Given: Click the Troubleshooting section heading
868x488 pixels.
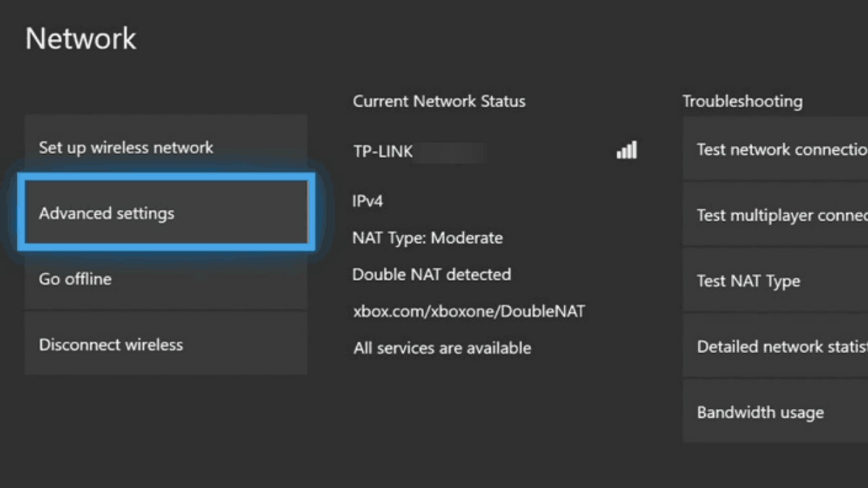Looking at the screenshot, I should (x=742, y=101).
